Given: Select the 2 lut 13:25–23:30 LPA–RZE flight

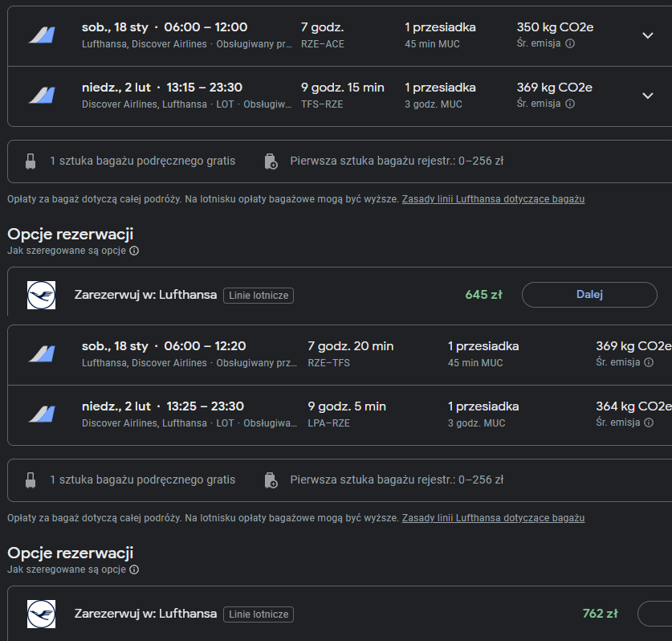Looking at the screenshot, I should point(340,415).
